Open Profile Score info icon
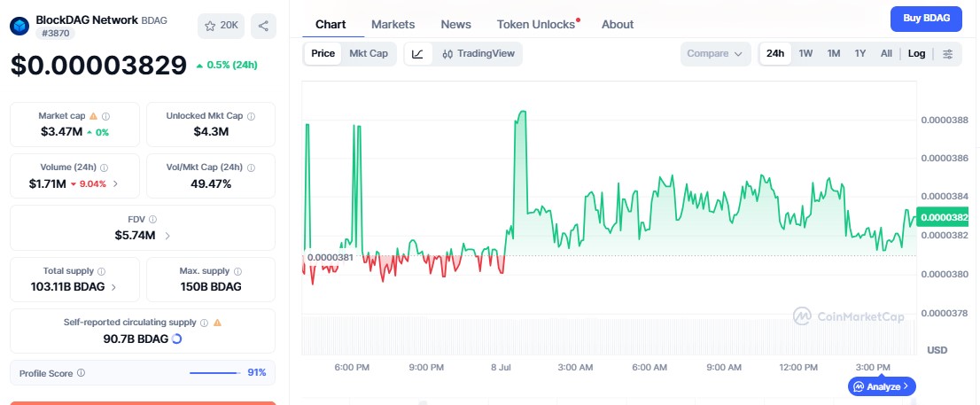Viewport: 980px width, 405px height. pos(81,373)
